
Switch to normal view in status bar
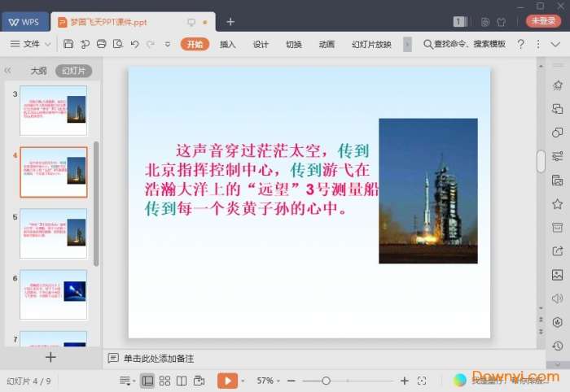pos(147,381)
